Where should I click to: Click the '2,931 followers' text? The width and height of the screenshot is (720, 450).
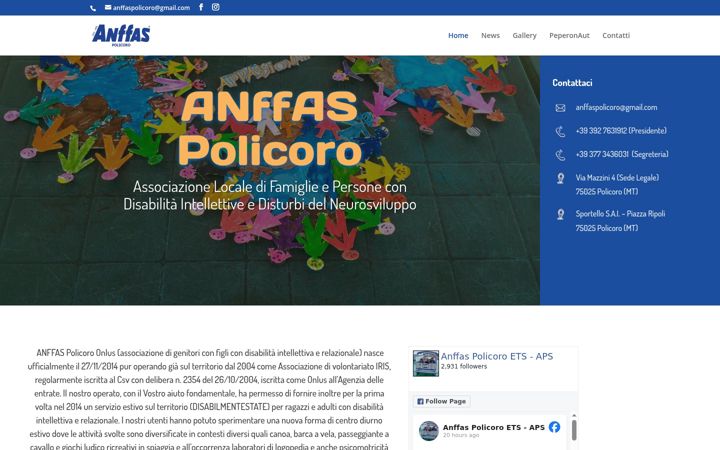pyautogui.click(x=464, y=366)
